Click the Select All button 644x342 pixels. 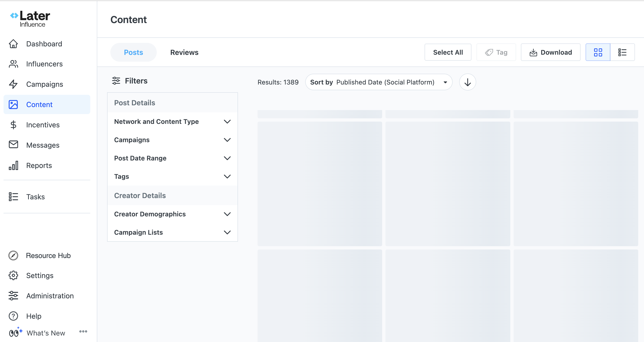[448, 52]
